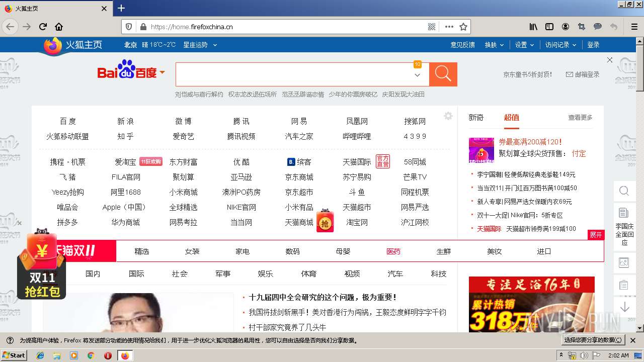Viewport: 644px width, 362px height.
Task: Open the QR code icon in address bar
Action: [432, 27]
